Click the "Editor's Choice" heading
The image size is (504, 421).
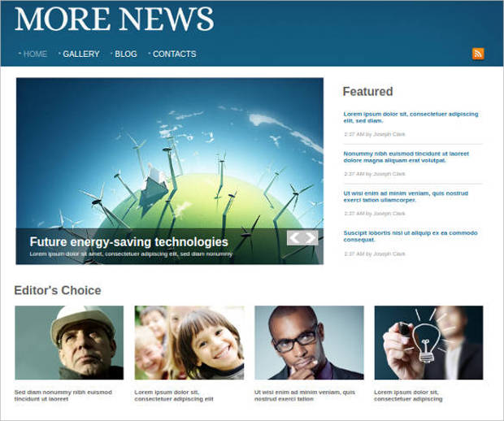coord(58,290)
